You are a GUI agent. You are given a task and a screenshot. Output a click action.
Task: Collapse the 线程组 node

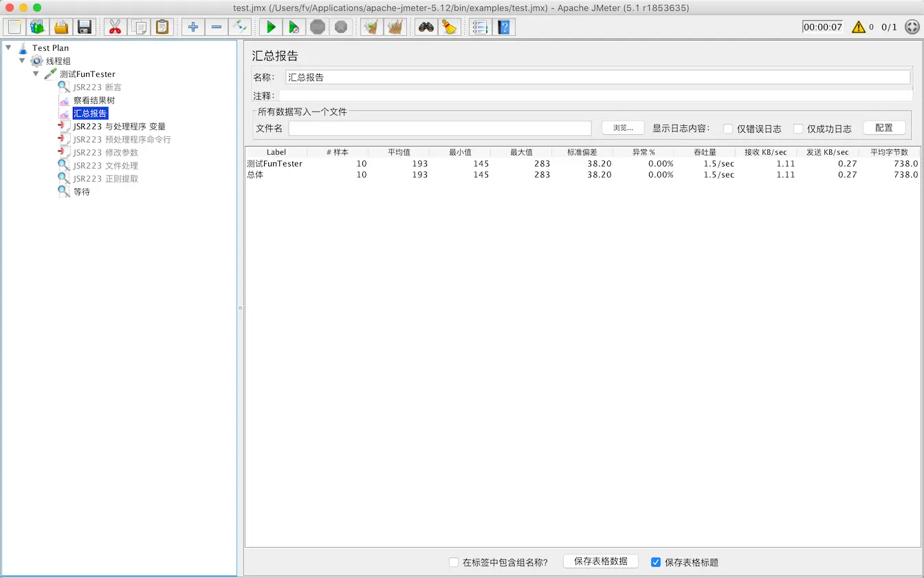point(22,61)
